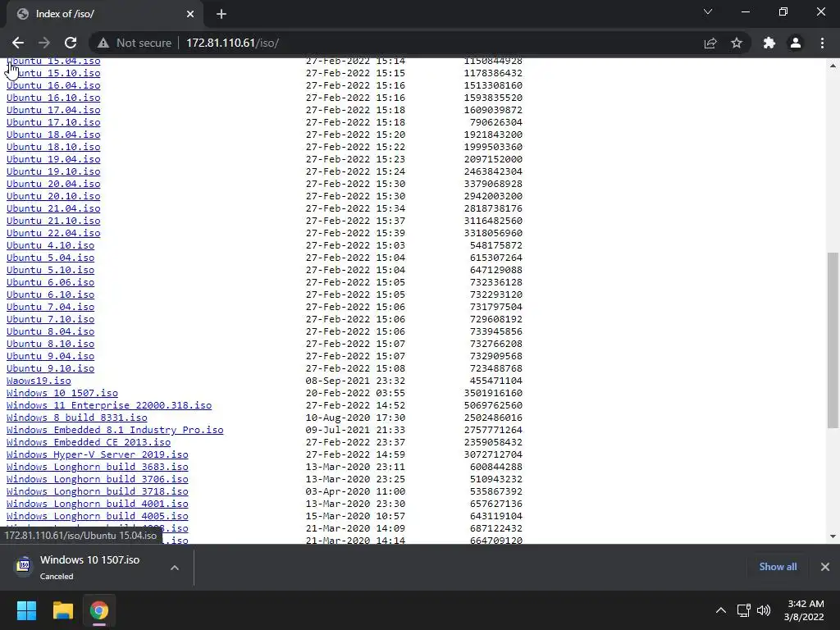Click the Ubuntu 20.04.iso link
The height and width of the screenshot is (630, 840).
(53, 184)
